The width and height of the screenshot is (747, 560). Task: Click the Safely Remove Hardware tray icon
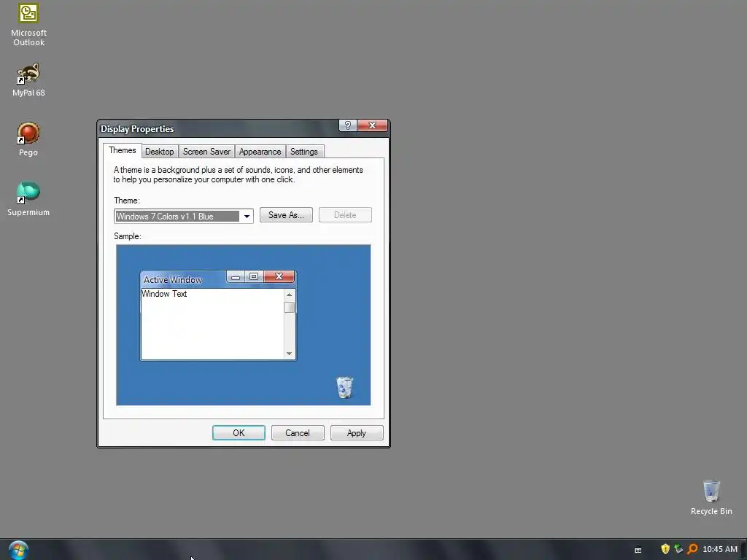[x=678, y=549]
